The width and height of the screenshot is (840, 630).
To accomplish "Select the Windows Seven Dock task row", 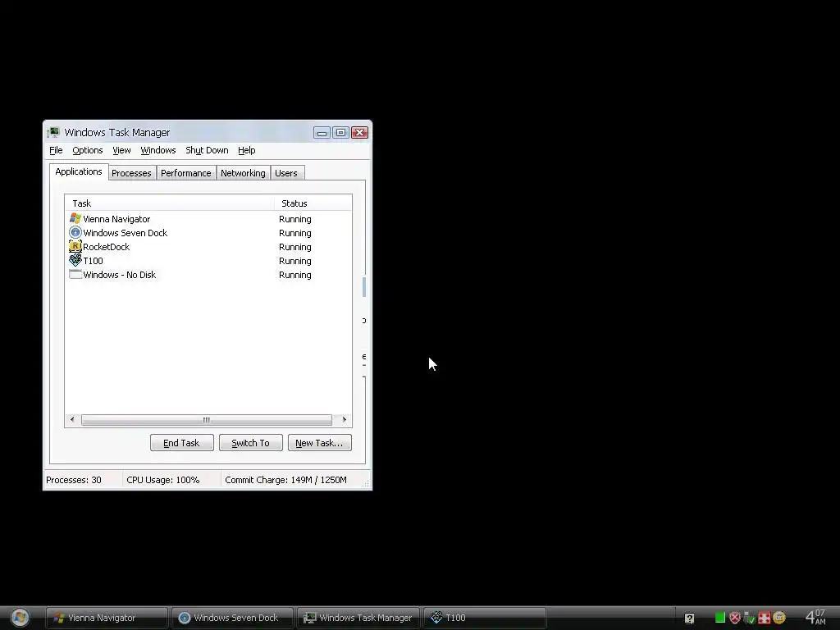I will pyautogui.click(x=208, y=232).
